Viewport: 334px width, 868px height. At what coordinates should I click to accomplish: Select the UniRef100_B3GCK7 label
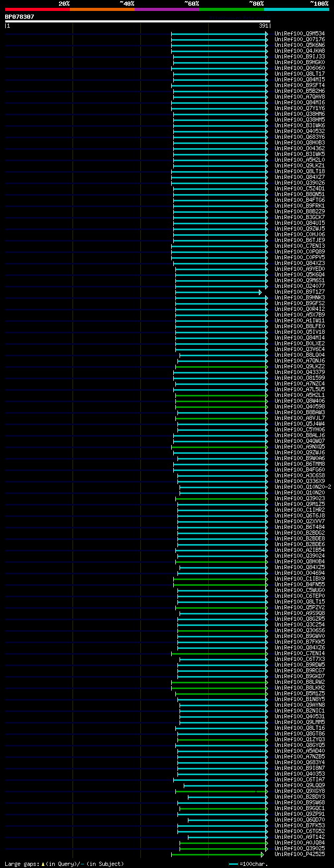coord(300,218)
